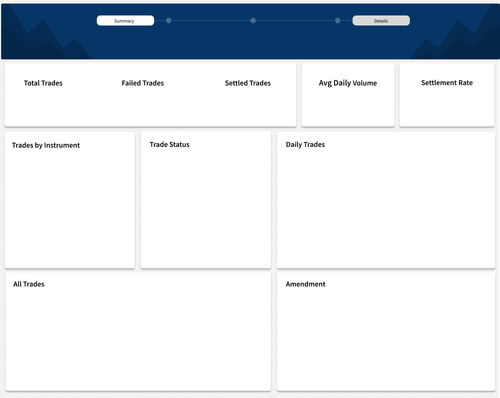This screenshot has height=398, width=500.
Task: Click the Failed Trades label
Action: pyautogui.click(x=143, y=83)
